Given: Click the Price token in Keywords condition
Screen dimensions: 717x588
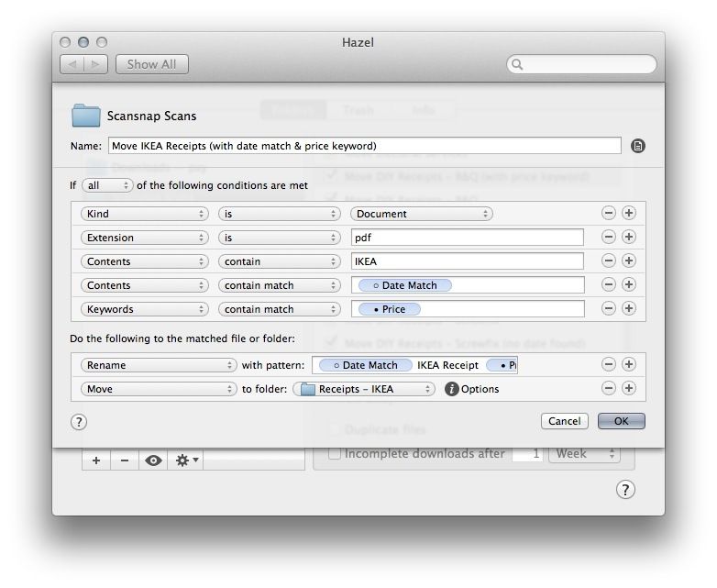Looking at the screenshot, I should (x=389, y=309).
